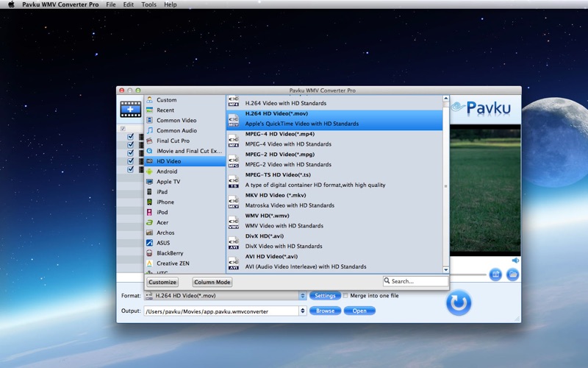Image resolution: width=588 pixels, height=368 pixels.
Task: Select the Custom category icon
Action: click(x=150, y=100)
